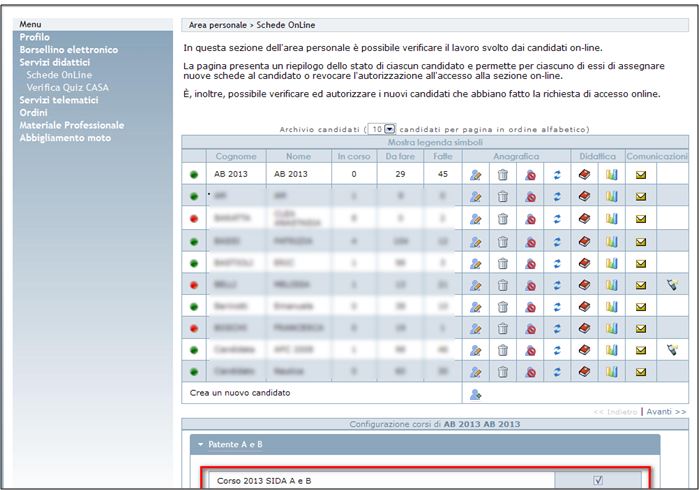Open red book icon for AB 2013
The width and height of the screenshot is (699, 490).
585,174
